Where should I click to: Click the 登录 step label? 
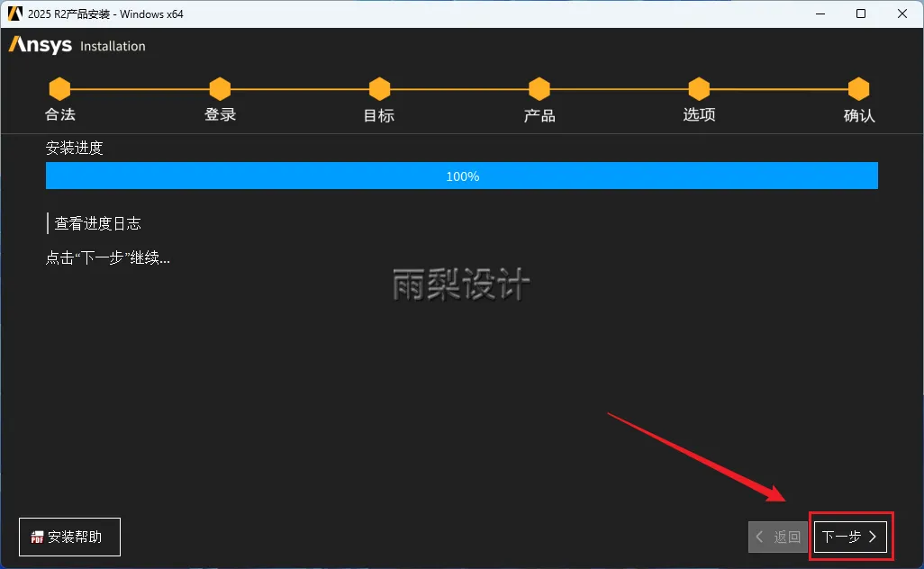[220, 114]
